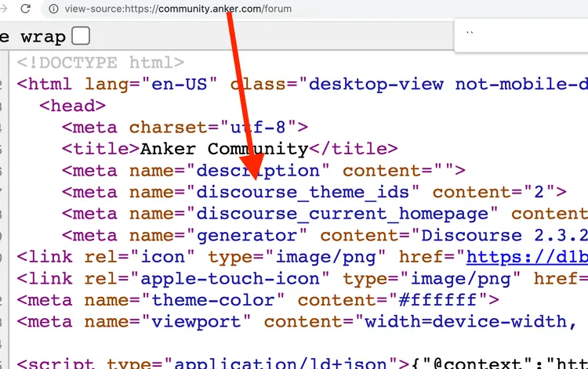Click the "icon" rel value text

pyautogui.click(x=162, y=257)
